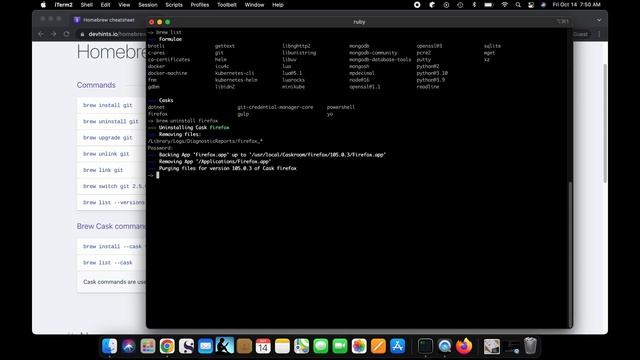Click browser back arrow button

[41, 34]
